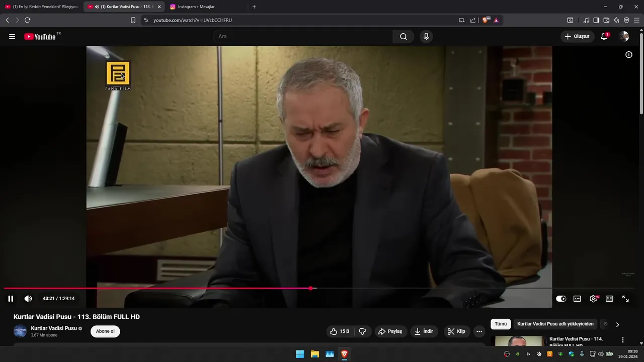Toggle the autoplay switch

(x=561, y=299)
